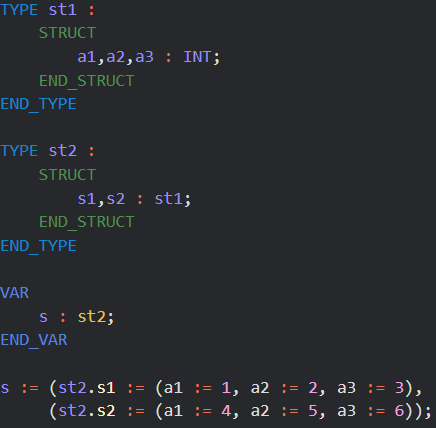
Task: Click the VAR keyword
Action: pos(15,293)
